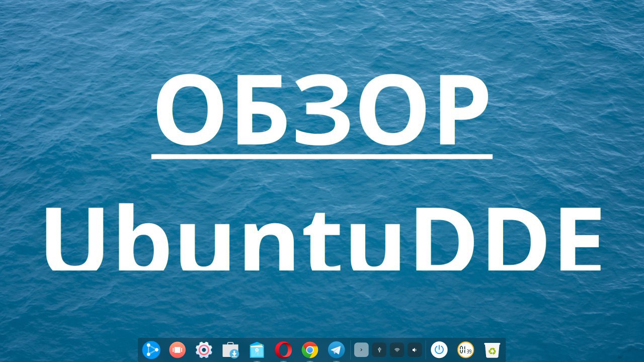This screenshot has width=644, height=362.
Task: Expand the tray arrow in the dock
Action: tap(361, 349)
